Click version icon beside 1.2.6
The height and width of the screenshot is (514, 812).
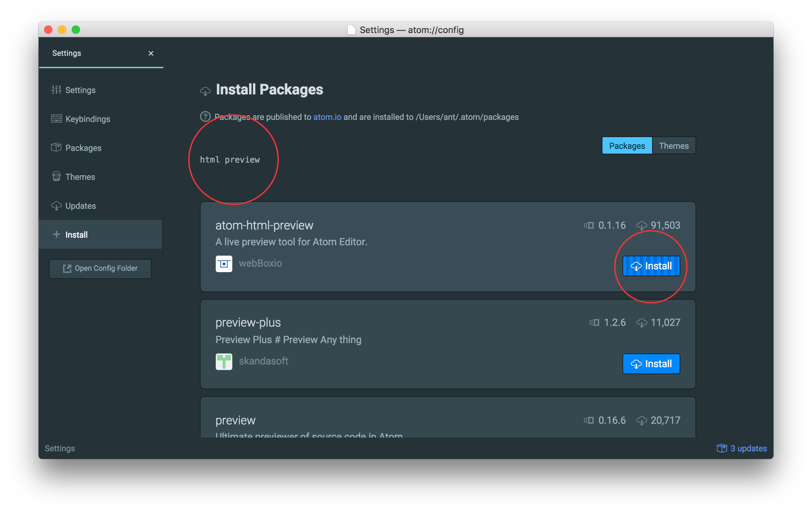tap(594, 323)
